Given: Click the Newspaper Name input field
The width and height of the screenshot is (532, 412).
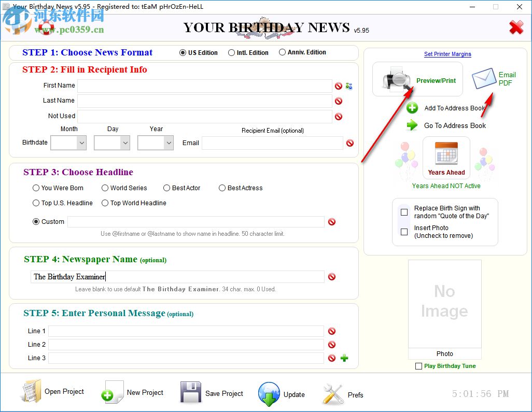Looking at the screenshot, I should point(176,277).
